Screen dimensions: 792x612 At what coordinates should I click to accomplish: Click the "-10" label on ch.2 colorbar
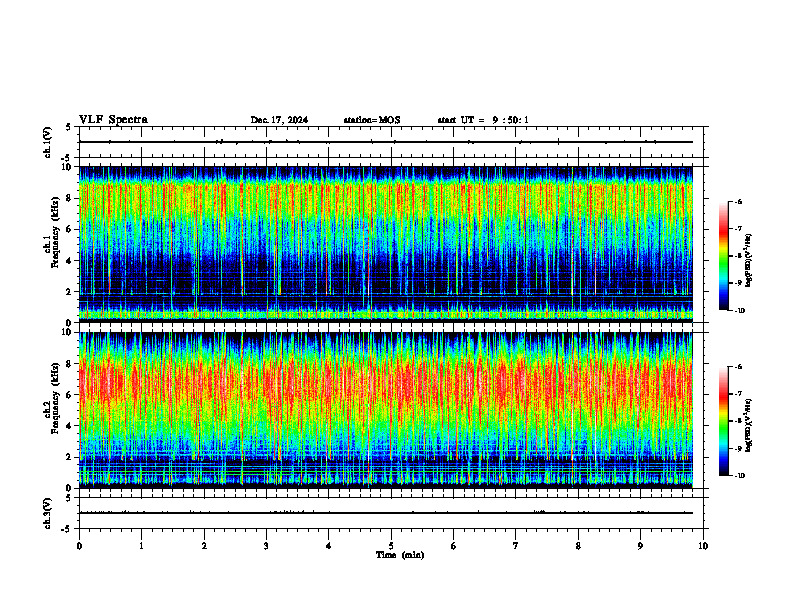tap(740, 476)
